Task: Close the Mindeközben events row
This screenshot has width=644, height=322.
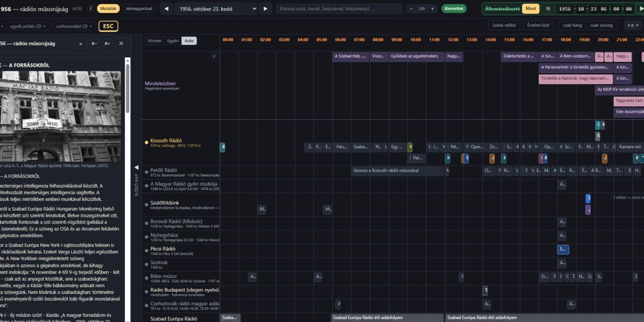Action: coord(214,56)
